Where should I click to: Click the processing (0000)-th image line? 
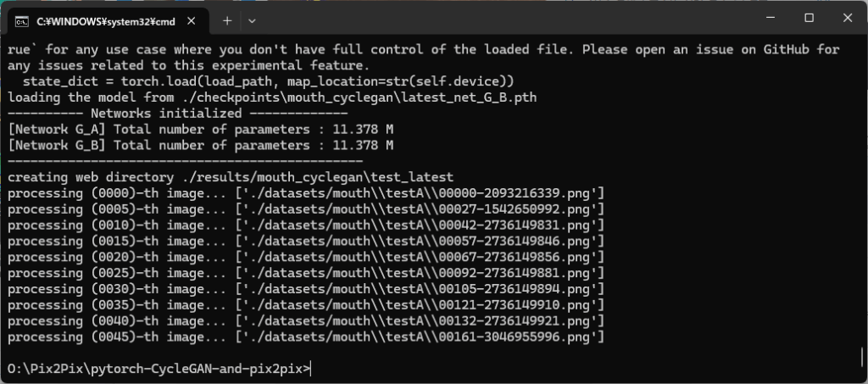coord(305,193)
